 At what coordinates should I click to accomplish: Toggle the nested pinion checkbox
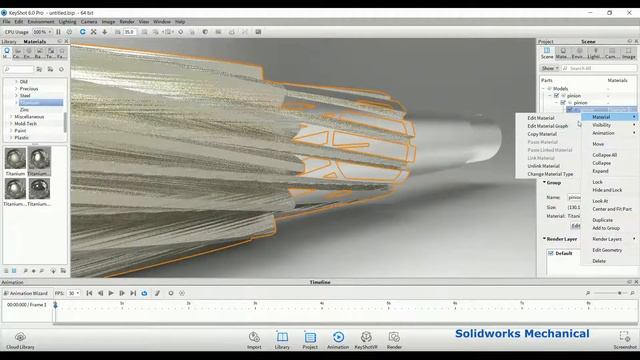(x=563, y=102)
